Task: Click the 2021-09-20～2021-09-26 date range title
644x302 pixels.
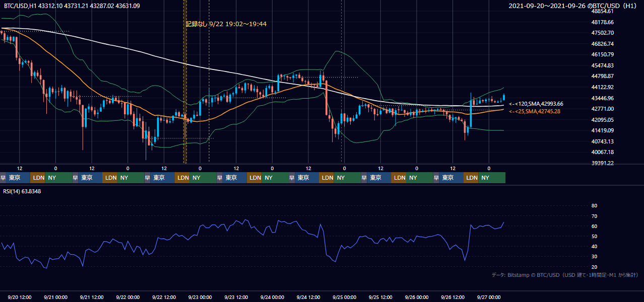Action: 574,6
